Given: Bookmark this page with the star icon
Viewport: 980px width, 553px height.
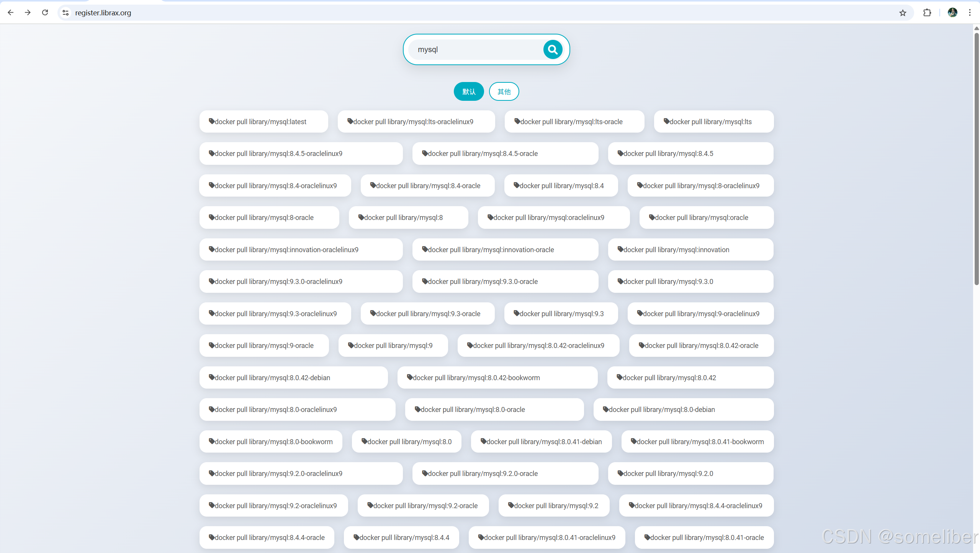Looking at the screenshot, I should pos(903,13).
